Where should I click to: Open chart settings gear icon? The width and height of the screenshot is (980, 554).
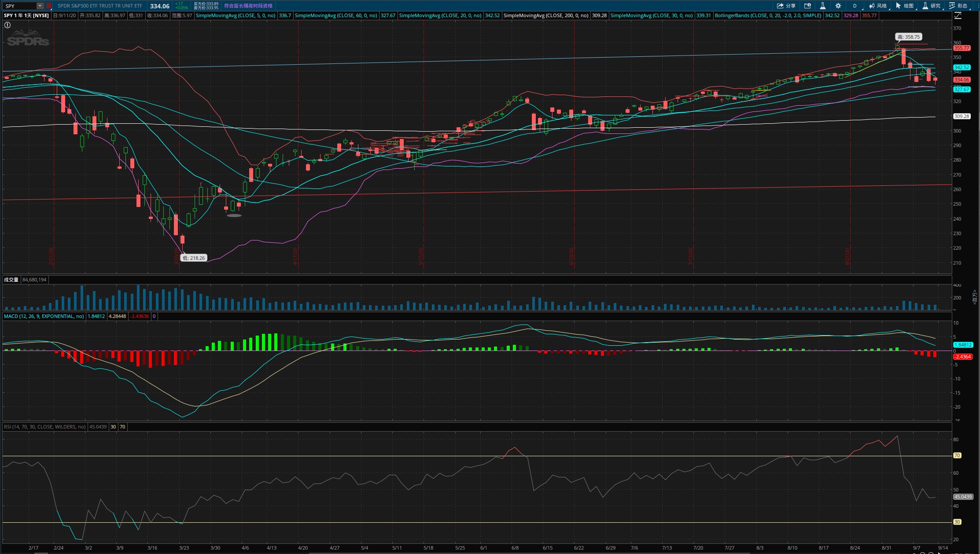coord(838,6)
